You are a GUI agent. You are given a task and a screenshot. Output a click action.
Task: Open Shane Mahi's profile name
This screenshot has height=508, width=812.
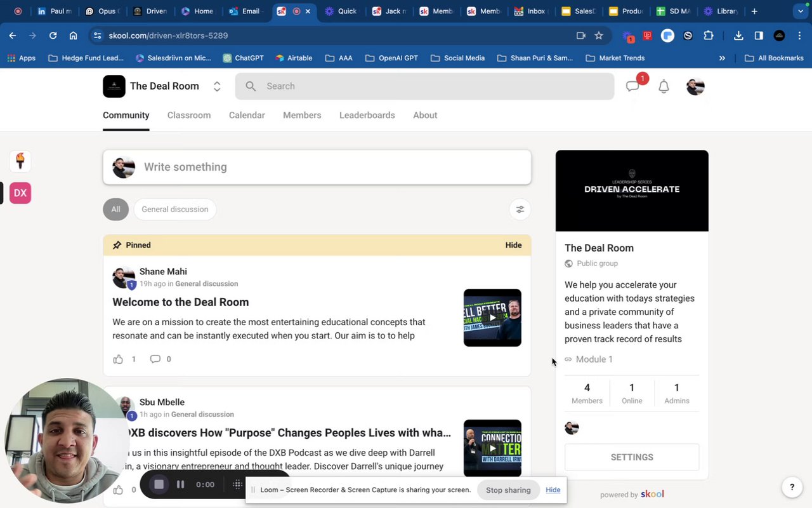163,272
